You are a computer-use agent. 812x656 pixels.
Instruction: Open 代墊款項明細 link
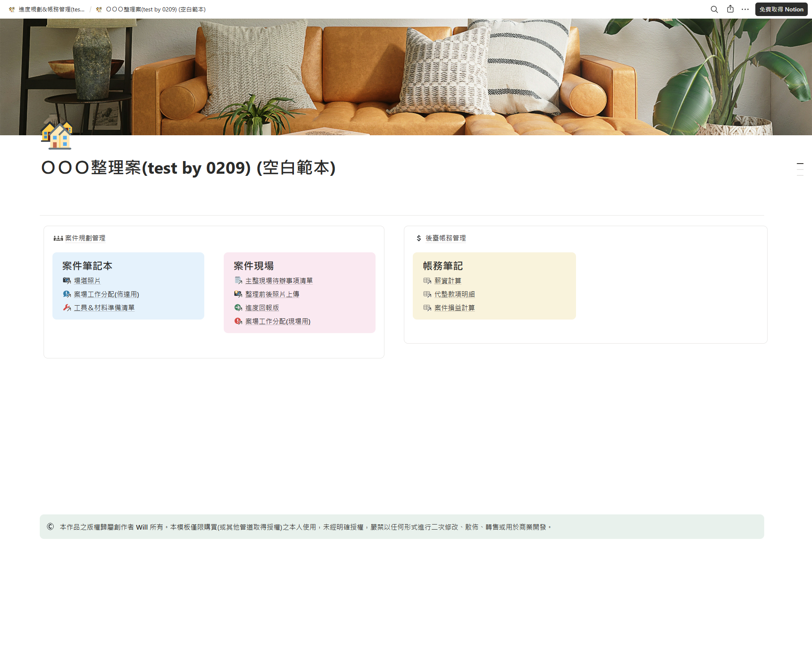click(x=454, y=294)
